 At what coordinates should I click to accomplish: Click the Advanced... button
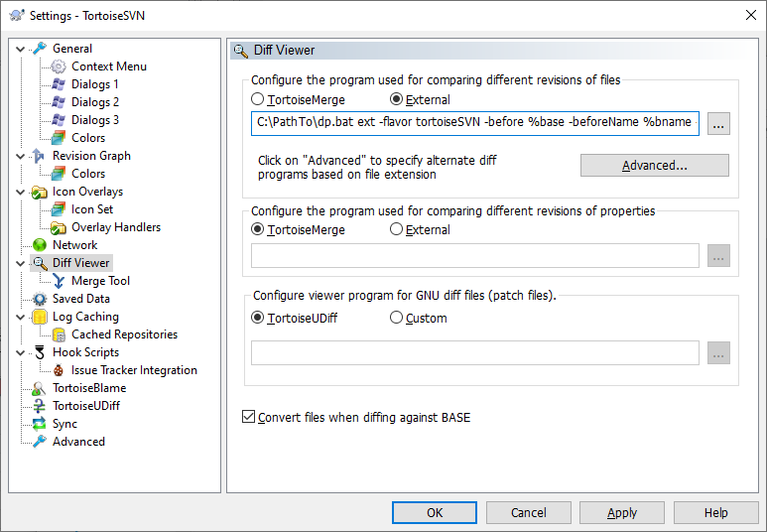[x=654, y=165]
